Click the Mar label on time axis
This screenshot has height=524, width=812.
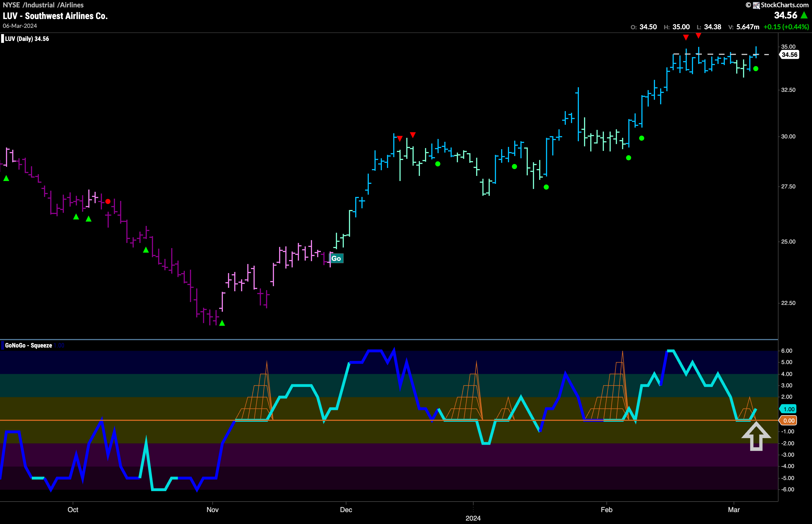click(734, 510)
